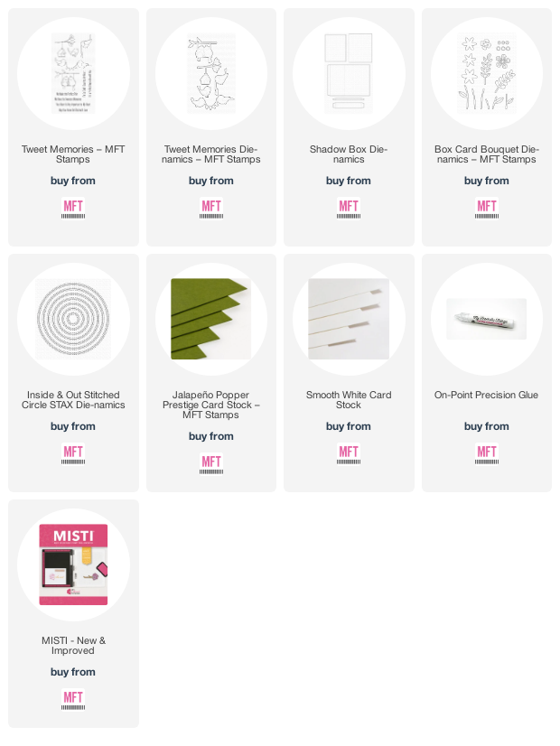The image size is (560, 746).
Task: Click MISTI - New & Improved title
Action: coord(73,645)
